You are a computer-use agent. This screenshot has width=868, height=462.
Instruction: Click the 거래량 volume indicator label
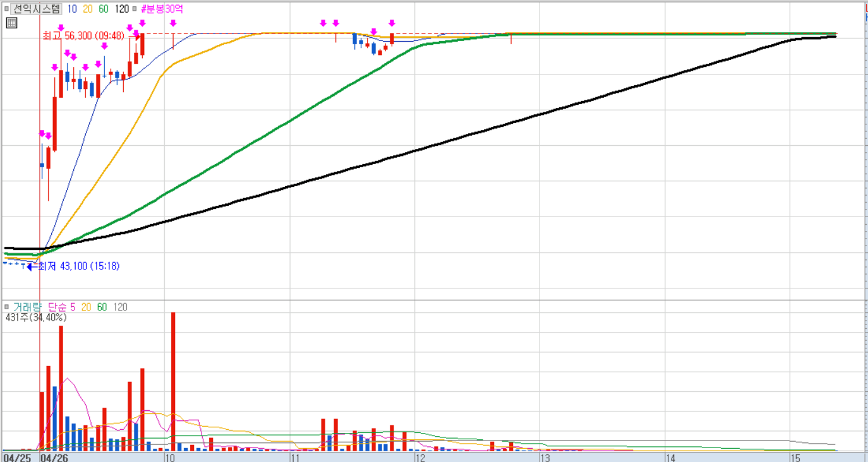coord(27,307)
